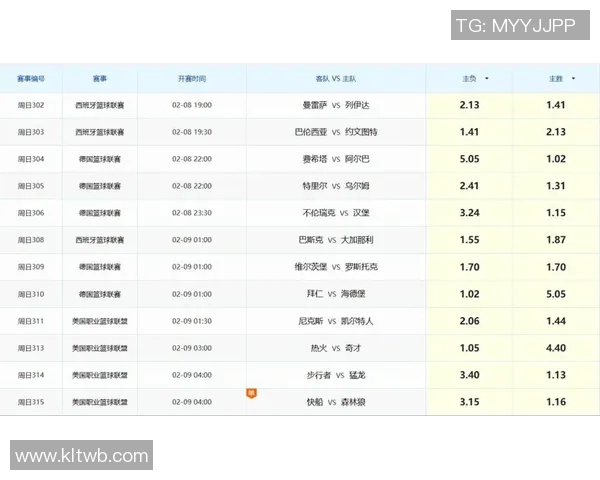Choose 主负 odds 2.06 for 尼克斯 vs 凯尔特人
Image resolution: width=600 pixels, height=480 pixels.
470,321
